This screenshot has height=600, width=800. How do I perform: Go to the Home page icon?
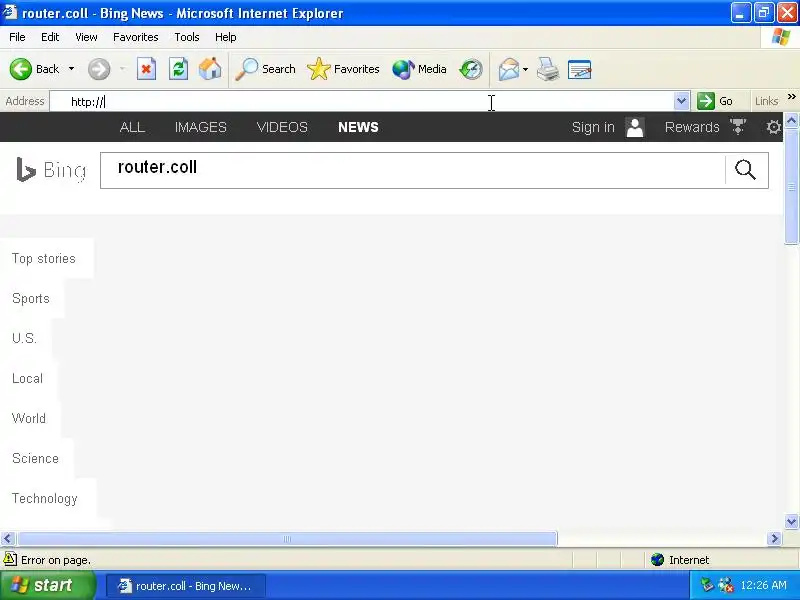point(210,69)
